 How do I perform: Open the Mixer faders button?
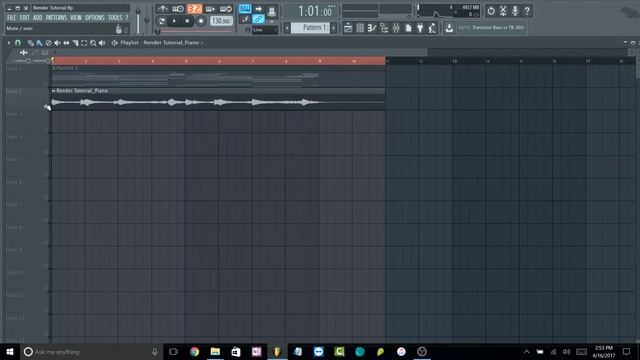(396, 28)
